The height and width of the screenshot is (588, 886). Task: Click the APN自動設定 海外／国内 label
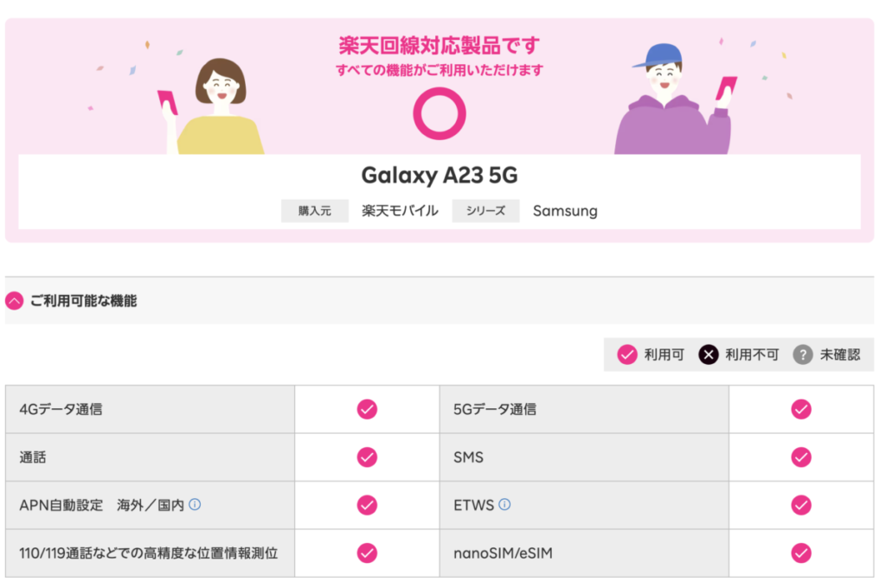pyautogui.click(x=102, y=505)
